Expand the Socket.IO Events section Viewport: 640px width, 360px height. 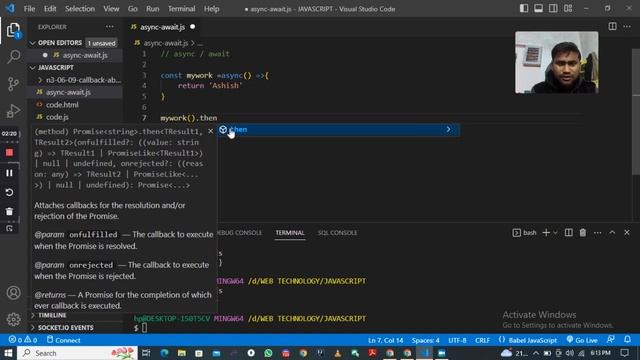75,328
